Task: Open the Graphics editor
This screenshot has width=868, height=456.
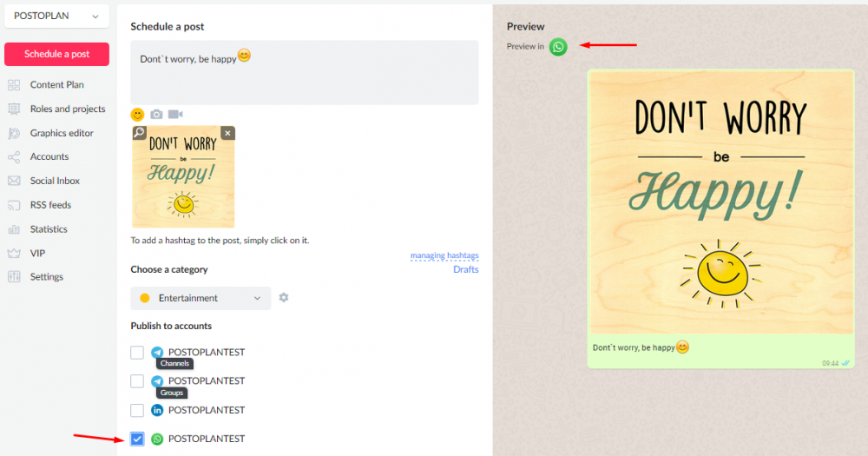Action: coord(62,133)
